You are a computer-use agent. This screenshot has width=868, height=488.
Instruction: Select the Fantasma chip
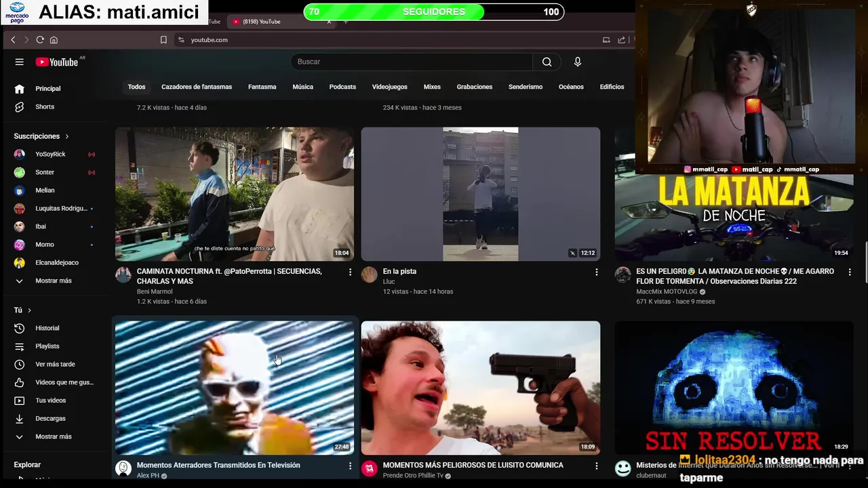click(x=262, y=87)
